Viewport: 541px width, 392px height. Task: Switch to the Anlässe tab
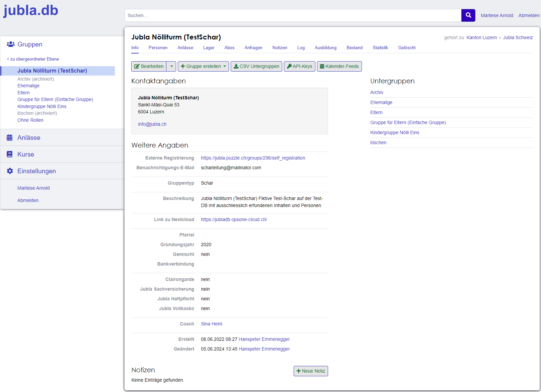(x=185, y=48)
